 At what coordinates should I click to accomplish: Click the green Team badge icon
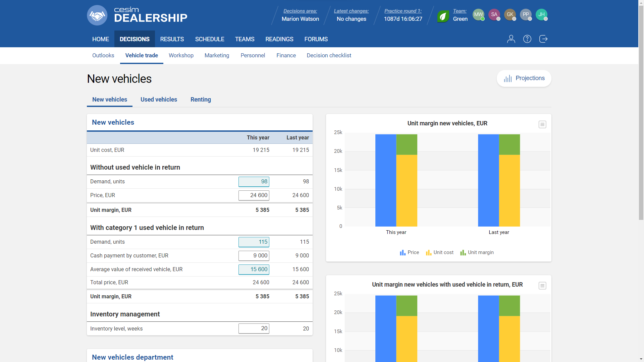click(x=442, y=15)
